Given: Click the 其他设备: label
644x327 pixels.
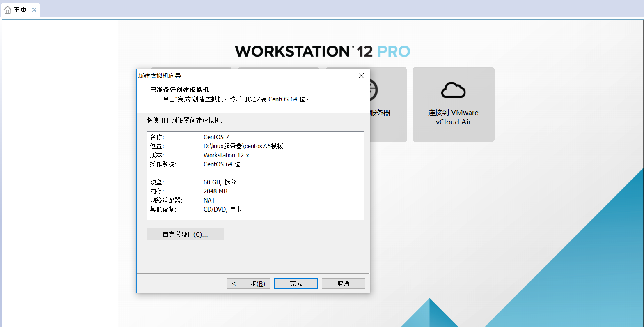Looking at the screenshot, I should pyautogui.click(x=163, y=210).
